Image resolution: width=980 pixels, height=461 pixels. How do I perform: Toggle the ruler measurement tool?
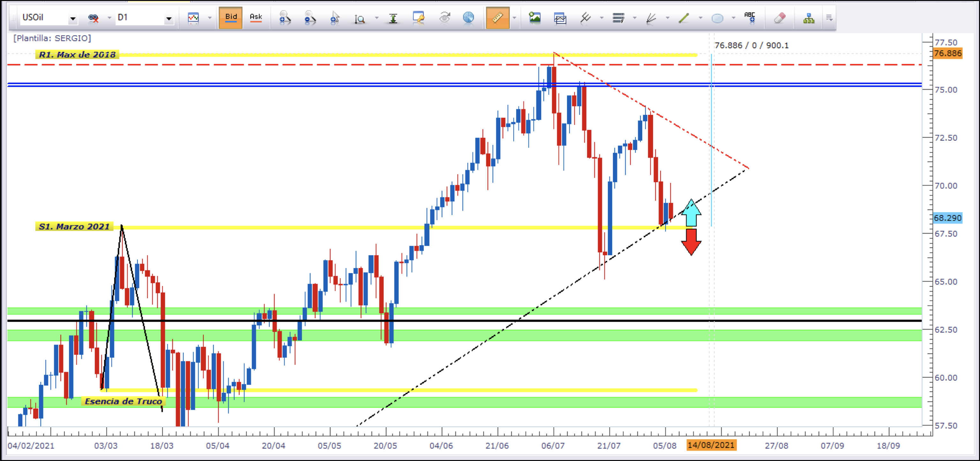coord(497,18)
